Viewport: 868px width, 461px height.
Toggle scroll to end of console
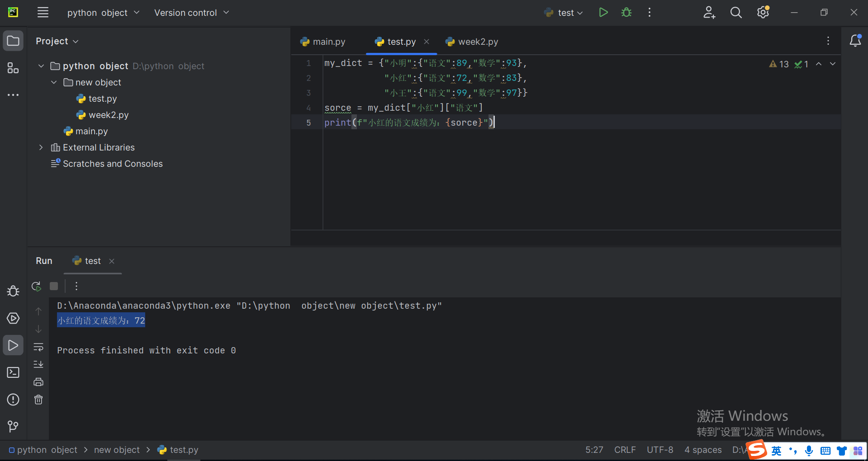38,364
